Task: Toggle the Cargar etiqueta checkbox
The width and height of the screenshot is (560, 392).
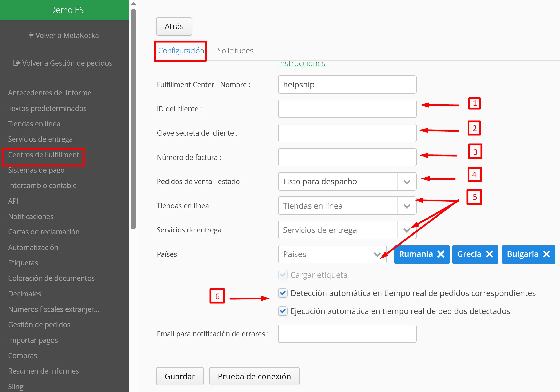Action: [283, 275]
